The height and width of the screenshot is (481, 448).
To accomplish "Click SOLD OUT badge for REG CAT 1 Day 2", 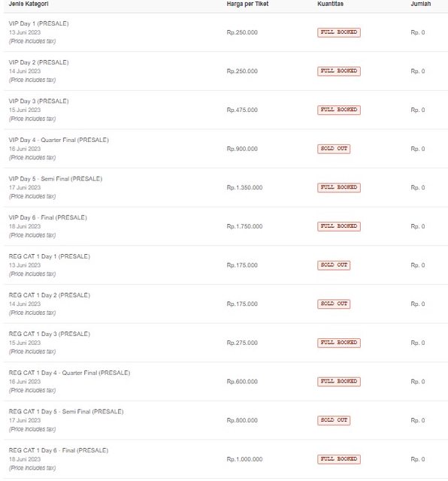I will (334, 304).
